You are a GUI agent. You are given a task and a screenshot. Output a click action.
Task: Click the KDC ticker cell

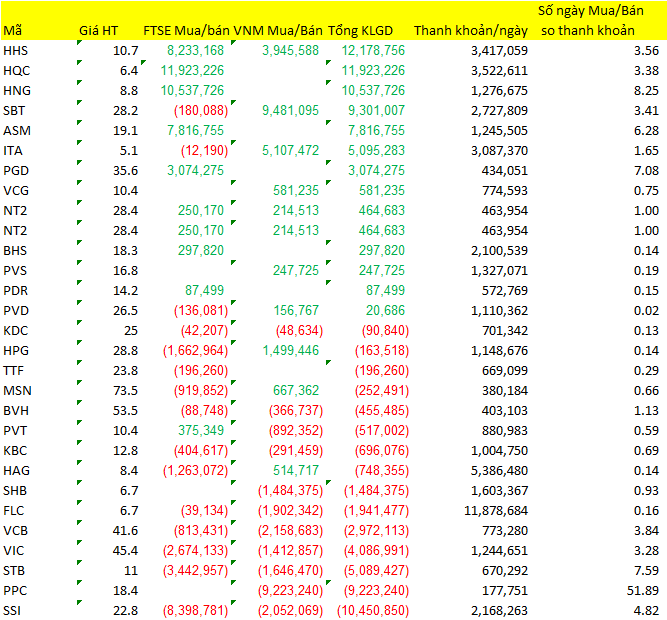tap(16, 330)
